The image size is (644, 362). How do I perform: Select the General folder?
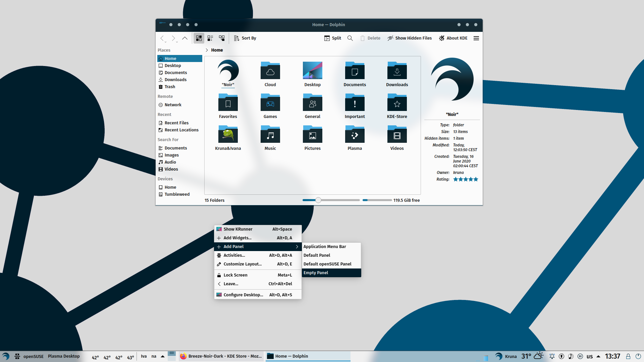click(x=313, y=103)
